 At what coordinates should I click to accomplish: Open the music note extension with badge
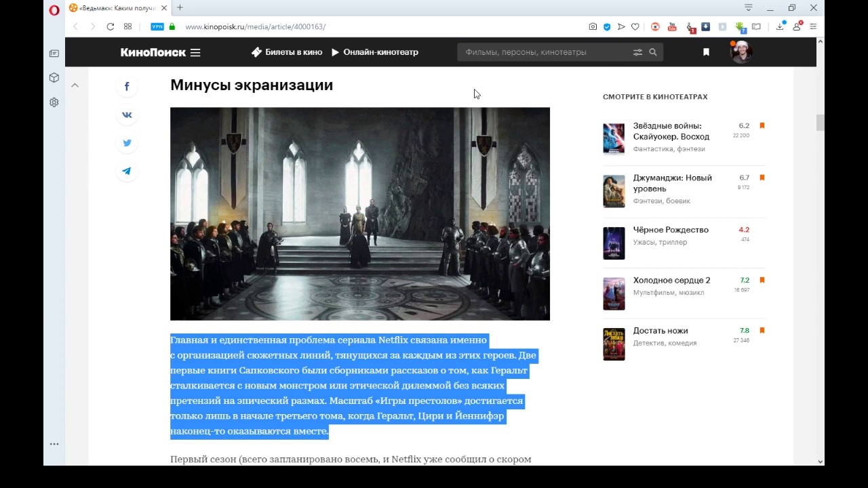pos(690,27)
